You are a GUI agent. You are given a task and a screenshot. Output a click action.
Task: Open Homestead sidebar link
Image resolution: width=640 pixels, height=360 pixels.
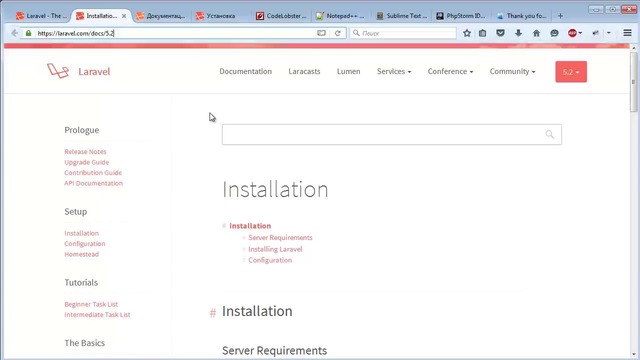[82, 254]
